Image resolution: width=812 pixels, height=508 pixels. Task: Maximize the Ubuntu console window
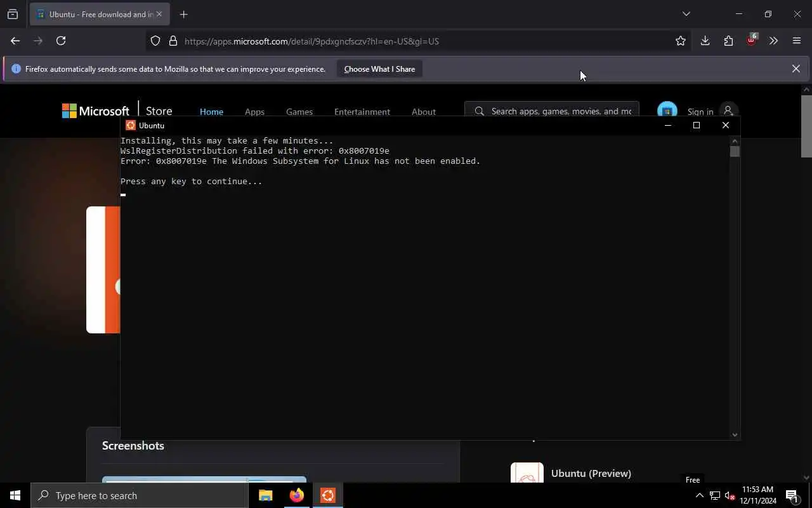(697, 125)
